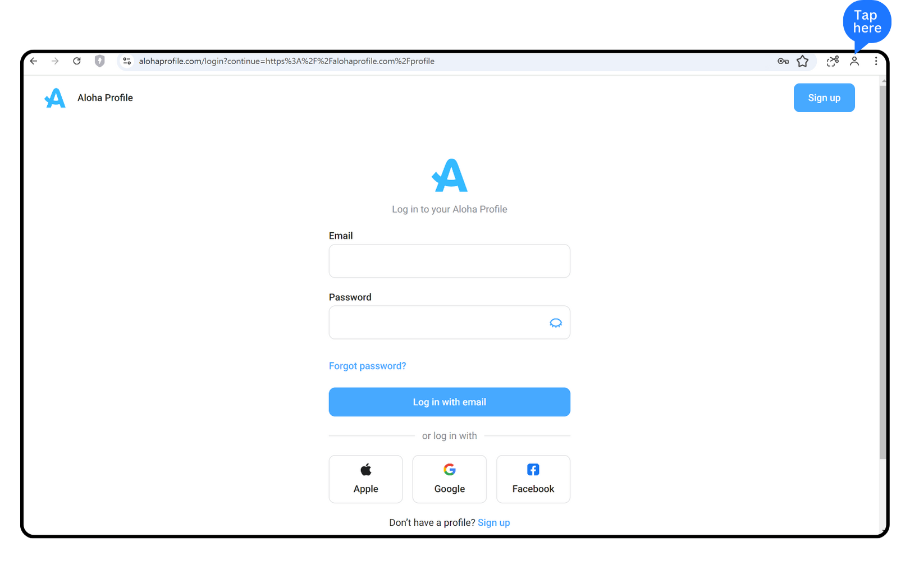This screenshot has width=910, height=588.
Task: Click the browser forward arrow
Action: click(x=55, y=61)
